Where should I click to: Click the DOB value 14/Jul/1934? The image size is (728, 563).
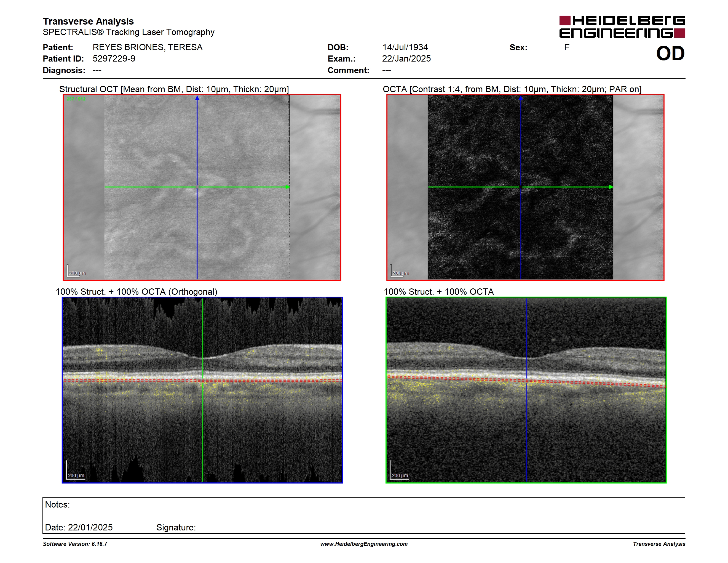click(405, 47)
